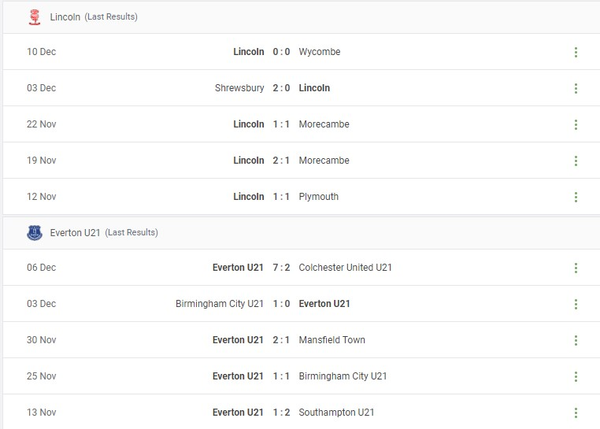Click the Everton U21 section header title
Image resolution: width=600 pixels, height=429 pixels.
tap(75, 232)
